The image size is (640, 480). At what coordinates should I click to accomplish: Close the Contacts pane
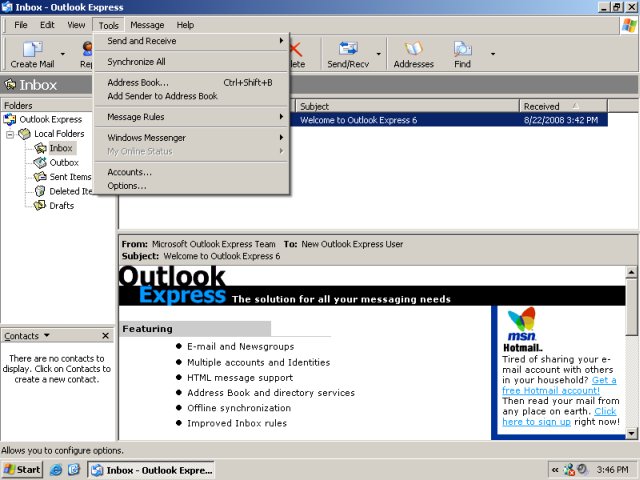[x=105, y=336]
